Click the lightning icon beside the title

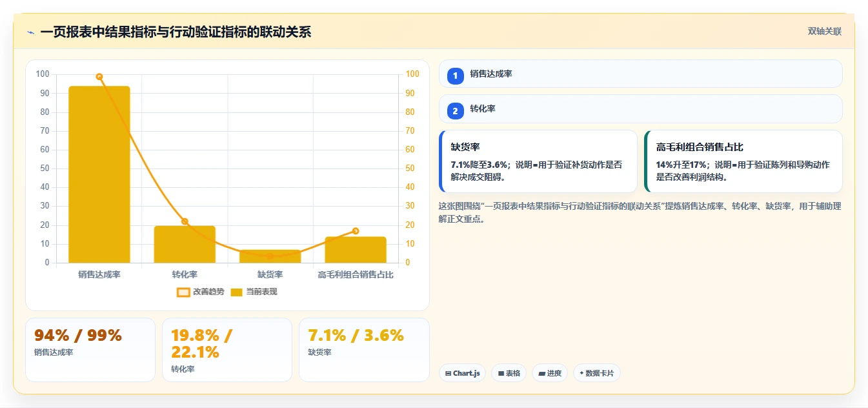(x=30, y=32)
